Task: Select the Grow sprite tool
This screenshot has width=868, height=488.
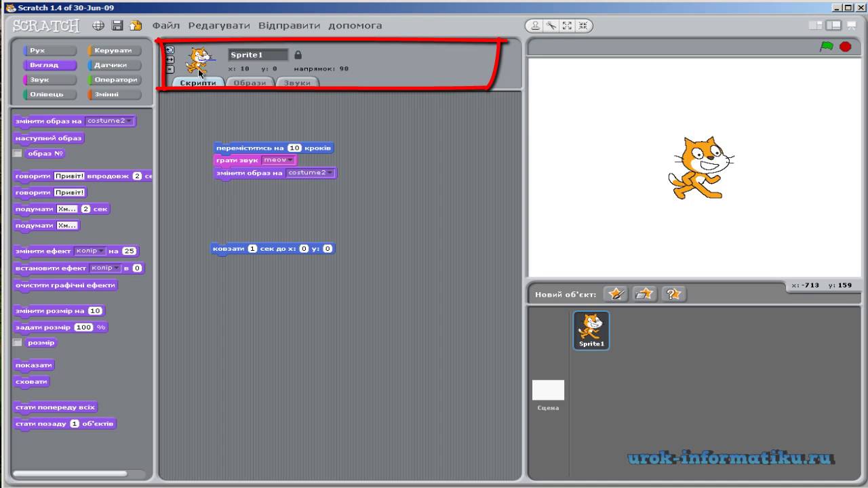Action: 567,26
